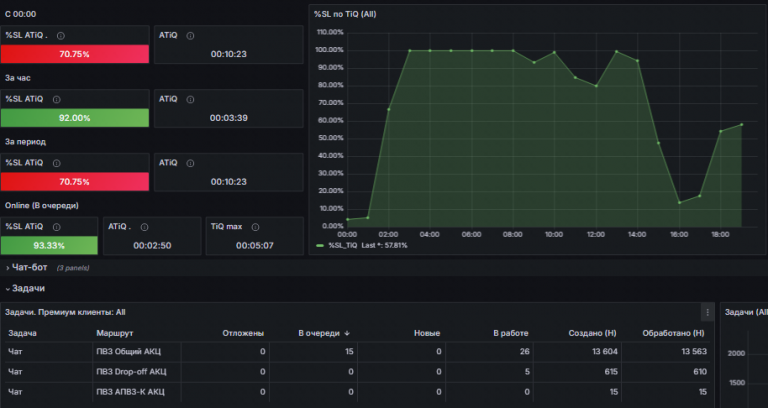Sort table by Отложены column
The height and width of the screenshot is (408, 768).
(243, 333)
